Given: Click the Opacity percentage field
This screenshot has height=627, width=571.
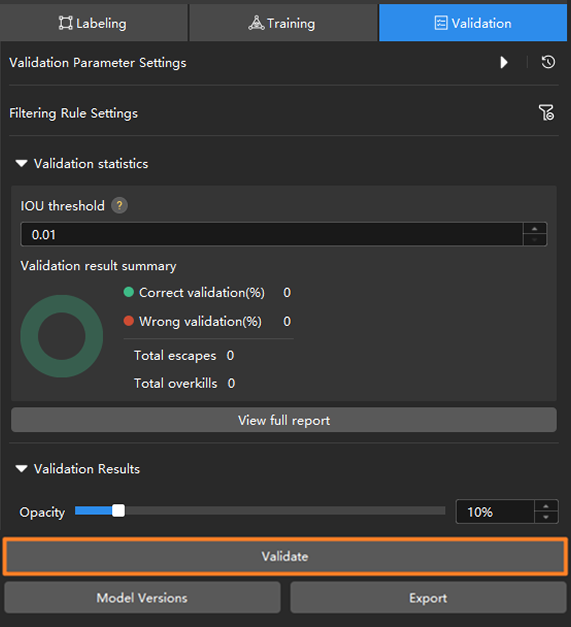Looking at the screenshot, I should [x=495, y=511].
